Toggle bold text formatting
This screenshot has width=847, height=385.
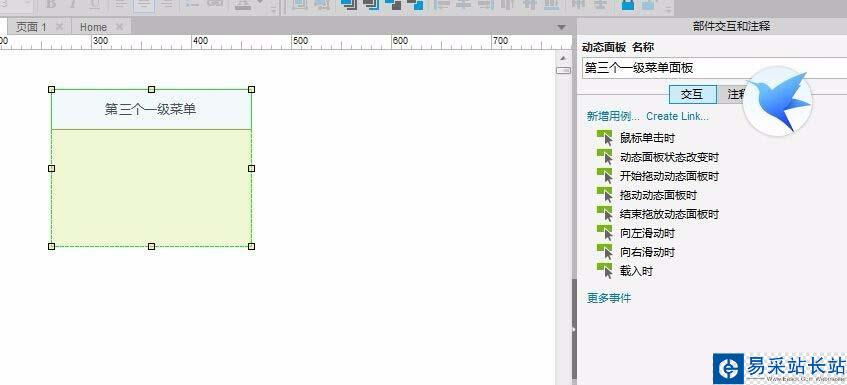51,4
